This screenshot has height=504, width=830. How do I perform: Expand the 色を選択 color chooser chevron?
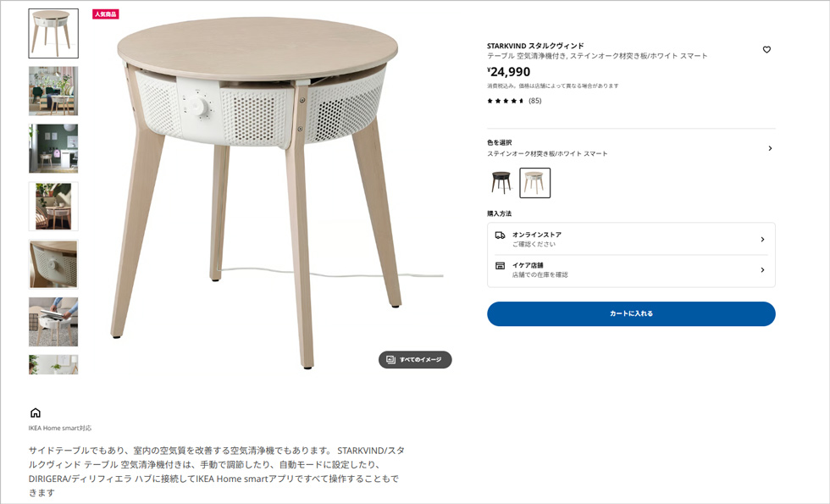point(770,148)
